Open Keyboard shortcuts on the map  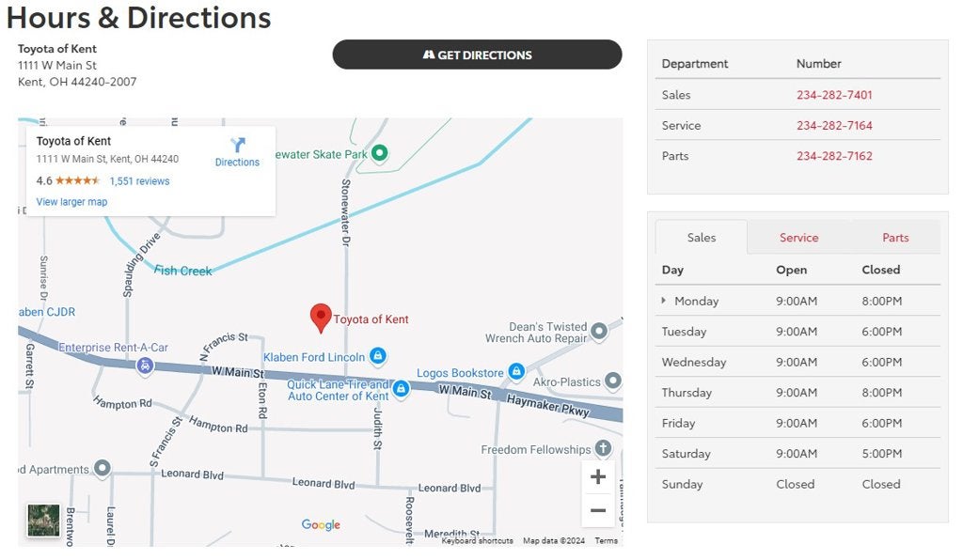click(477, 541)
